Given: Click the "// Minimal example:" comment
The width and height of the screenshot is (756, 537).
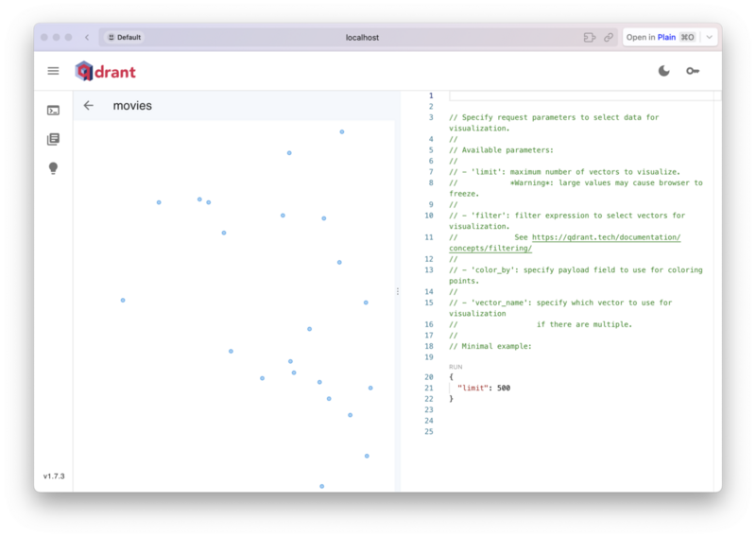Looking at the screenshot, I should 490,346.
